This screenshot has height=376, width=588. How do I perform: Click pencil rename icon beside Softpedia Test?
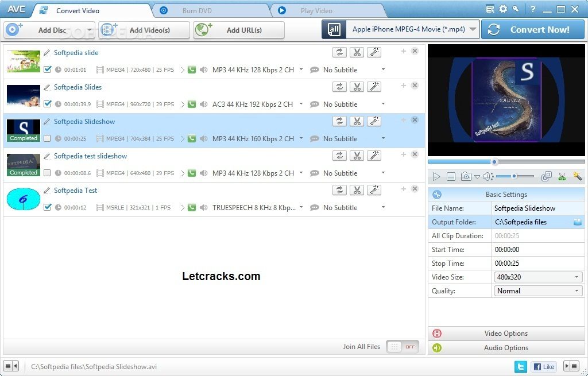click(x=47, y=191)
